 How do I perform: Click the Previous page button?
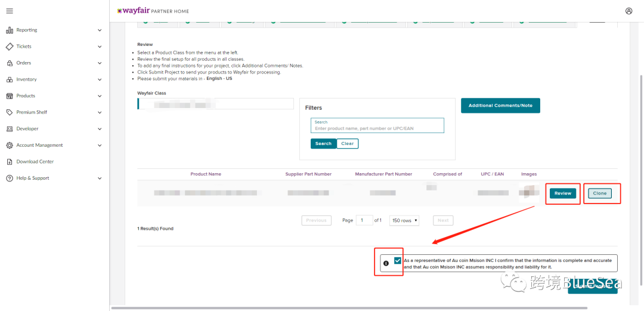[316, 220]
